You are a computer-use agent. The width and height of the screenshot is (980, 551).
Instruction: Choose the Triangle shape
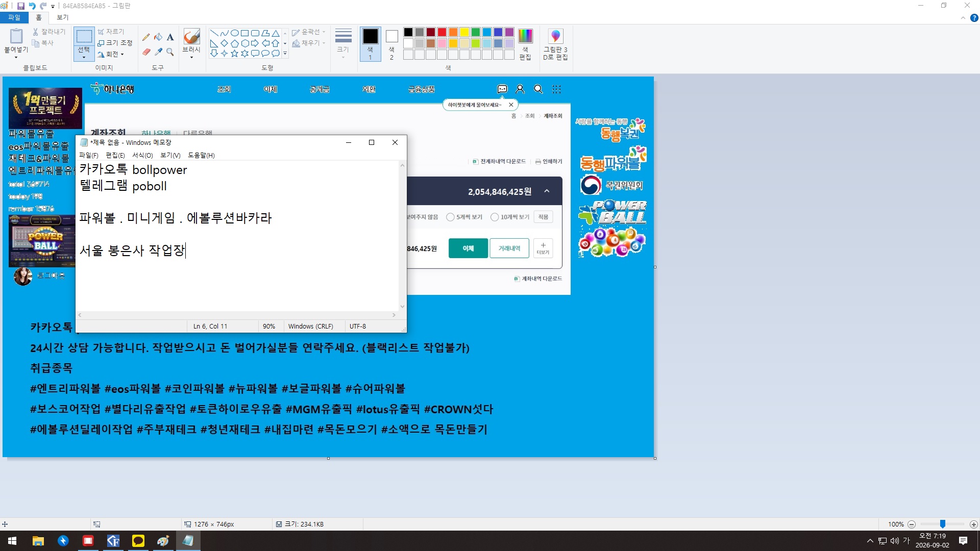click(x=276, y=33)
